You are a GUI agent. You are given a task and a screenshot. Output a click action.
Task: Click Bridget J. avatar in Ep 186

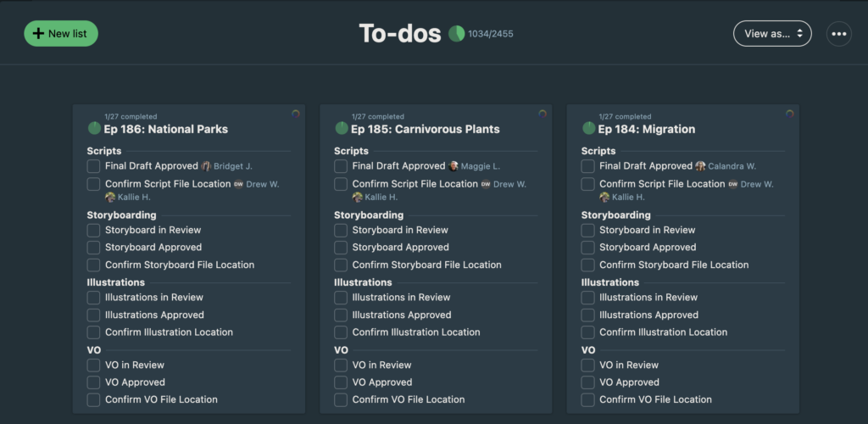tap(205, 166)
